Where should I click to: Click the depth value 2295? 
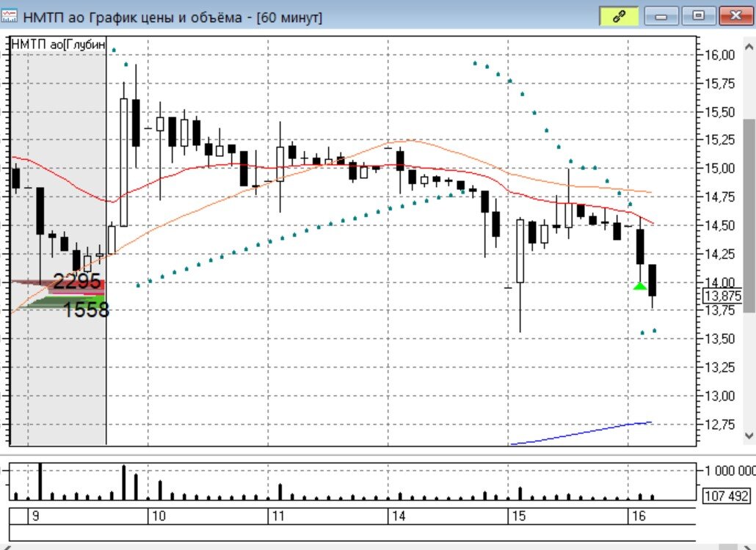tap(76, 282)
